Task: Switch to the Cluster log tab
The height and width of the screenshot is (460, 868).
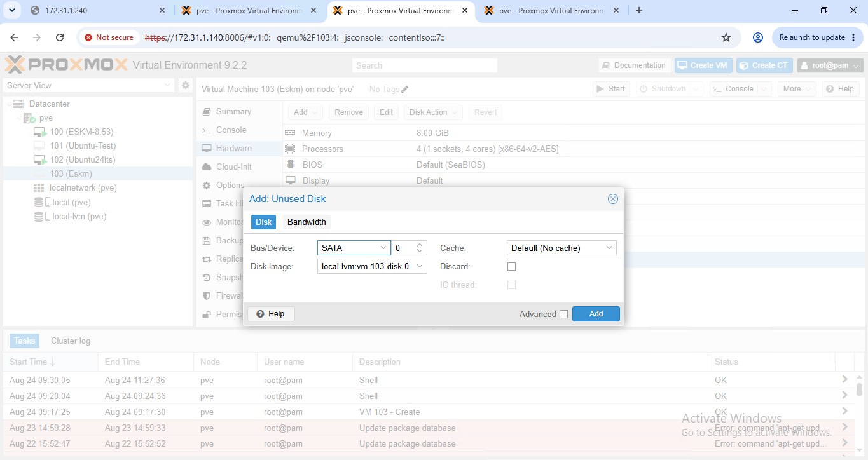Action: [x=71, y=341]
